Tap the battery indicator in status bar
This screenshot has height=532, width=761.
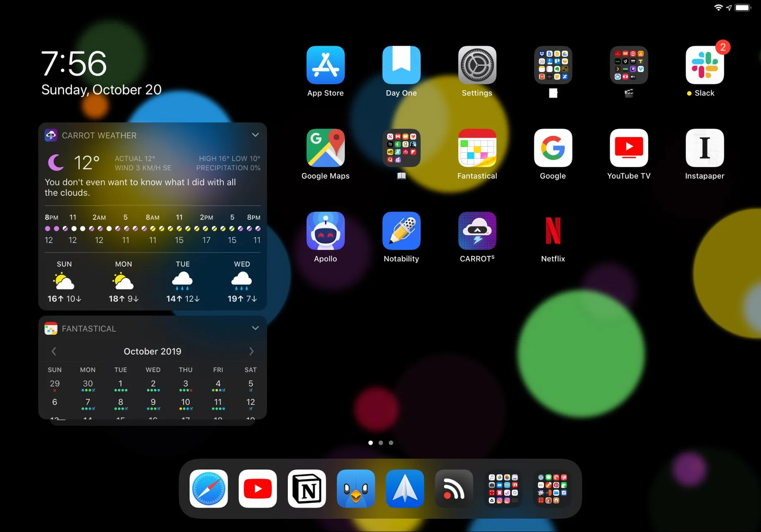coord(743,7)
